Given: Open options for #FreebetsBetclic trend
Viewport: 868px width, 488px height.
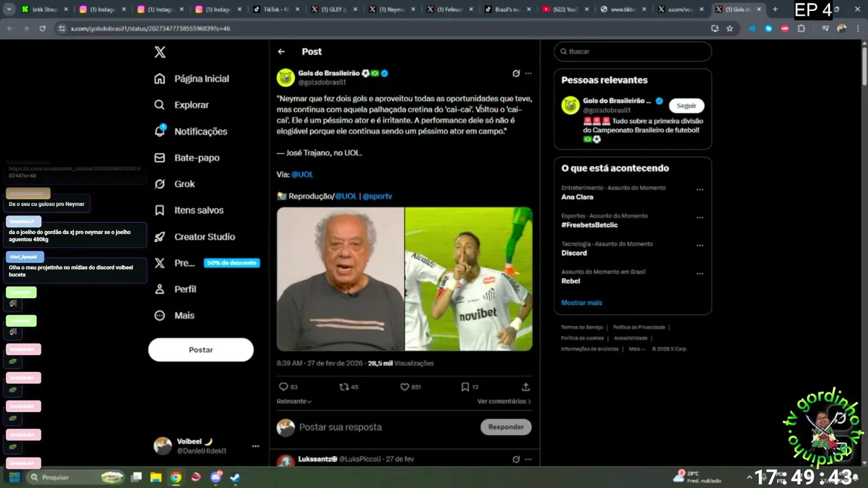Looking at the screenshot, I should [700, 218].
